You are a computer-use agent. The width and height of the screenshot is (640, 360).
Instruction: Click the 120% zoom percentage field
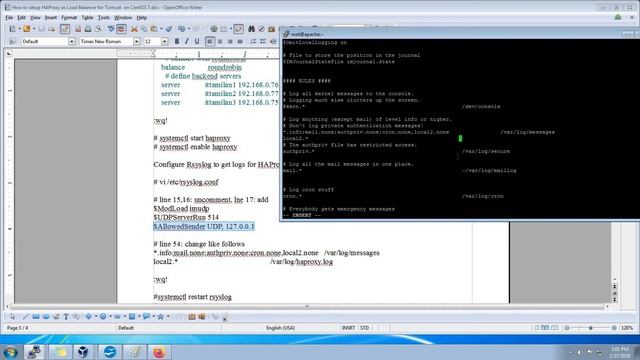pyautogui.click(x=627, y=328)
